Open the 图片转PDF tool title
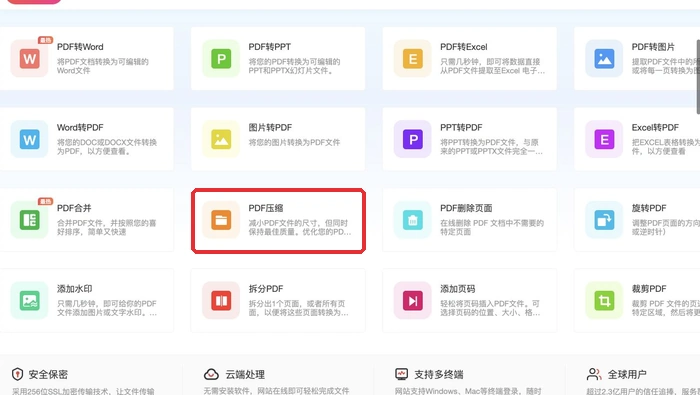The width and height of the screenshot is (700, 395). pos(270,128)
